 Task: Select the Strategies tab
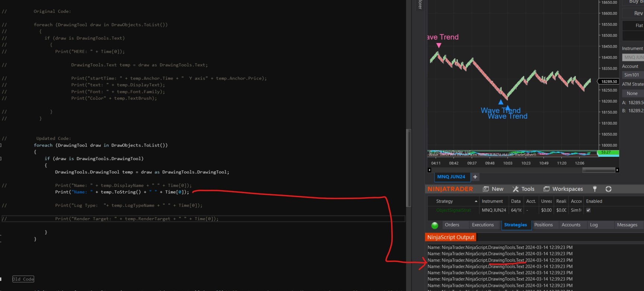516,225
